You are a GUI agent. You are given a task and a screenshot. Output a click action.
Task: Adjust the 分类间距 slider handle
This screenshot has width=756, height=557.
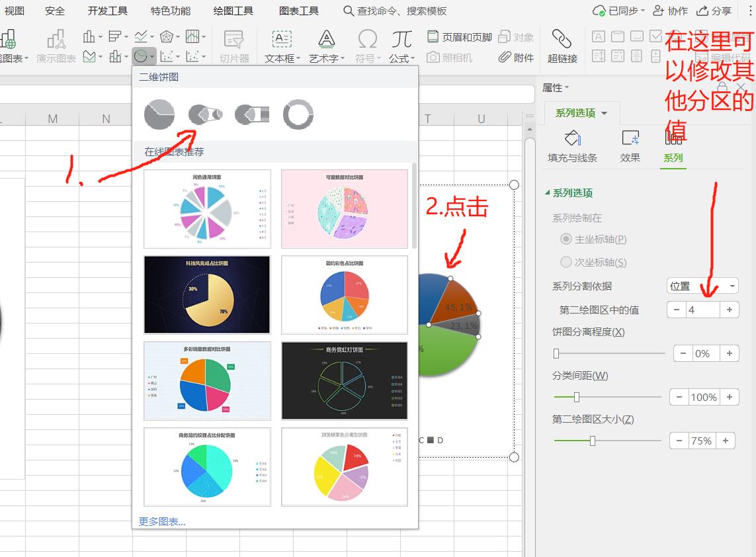pyautogui.click(x=577, y=397)
